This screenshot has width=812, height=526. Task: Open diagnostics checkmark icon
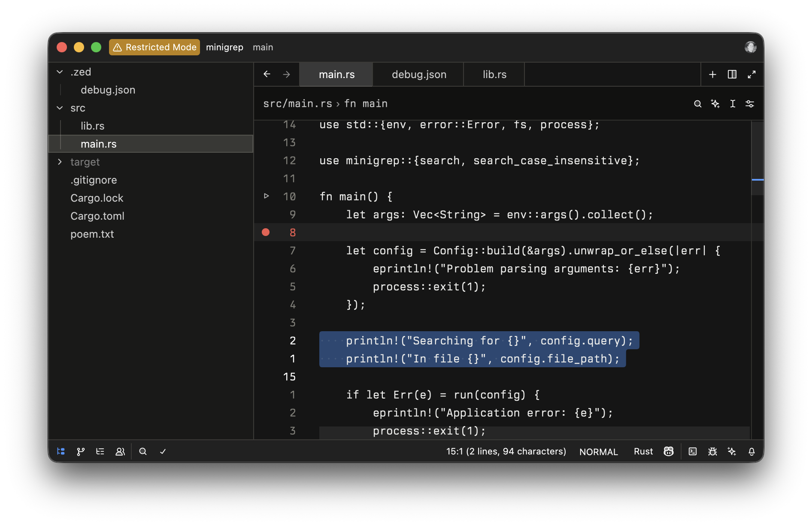pyautogui.click(x=163, y=451)
